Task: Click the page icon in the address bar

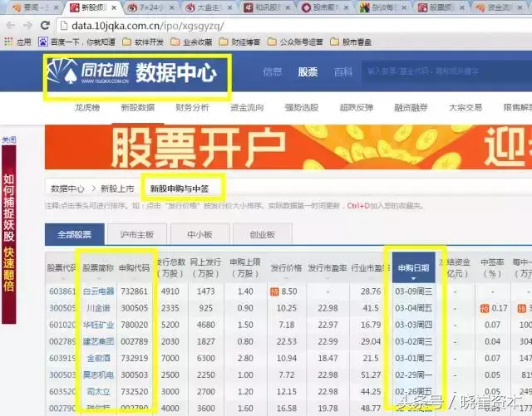Action: 63,26
